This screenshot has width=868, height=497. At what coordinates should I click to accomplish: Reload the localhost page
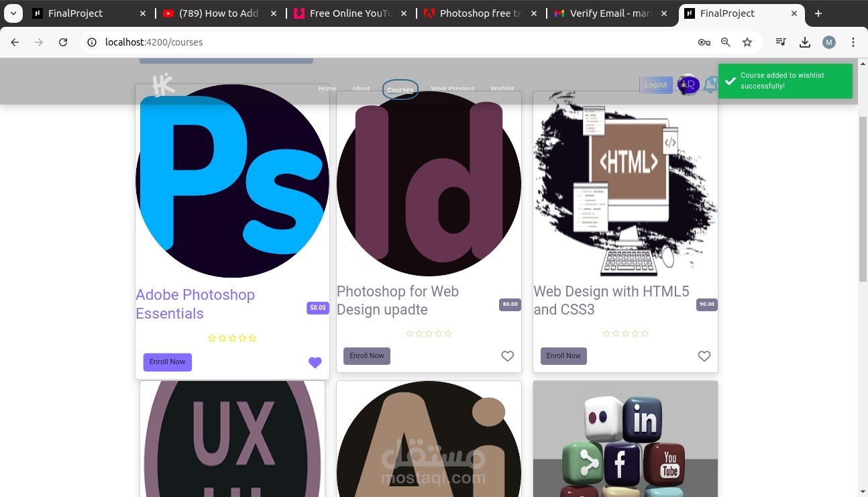tap(63, 42)
